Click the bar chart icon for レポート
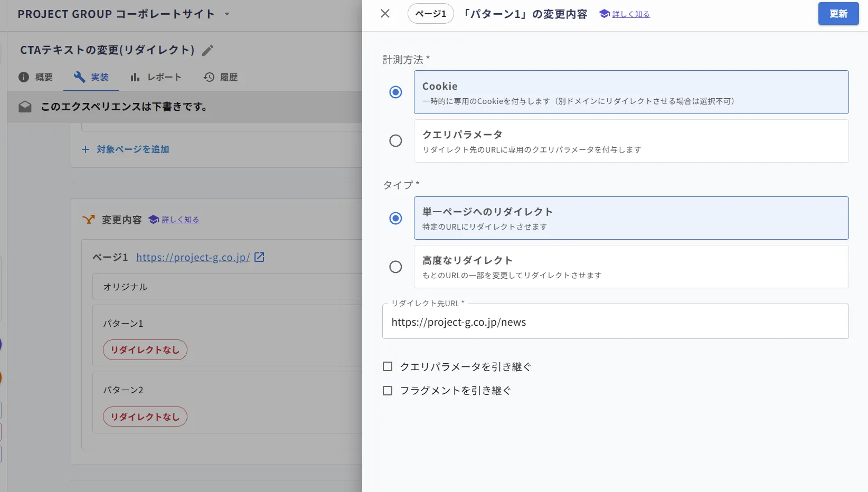Viewport: 868px width, 492px height. (135, 77)
